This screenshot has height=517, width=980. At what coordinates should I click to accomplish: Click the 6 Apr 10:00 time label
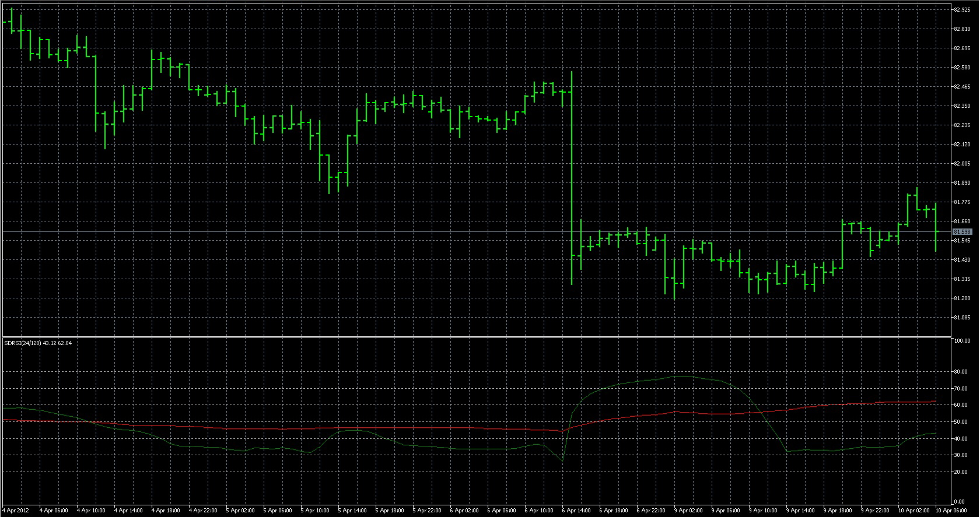tap(539, 511)
